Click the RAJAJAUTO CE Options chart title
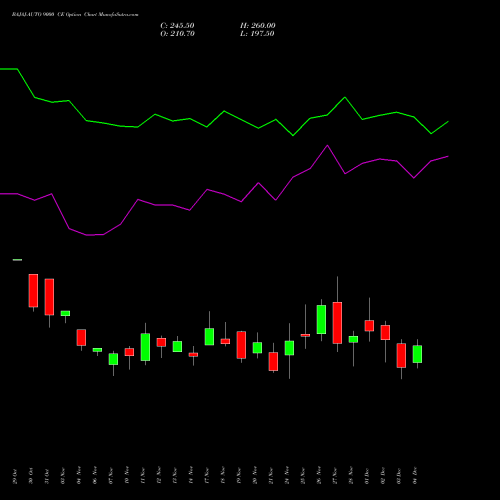The width and height of the screenshot is (500, 500). coord(75,14)
